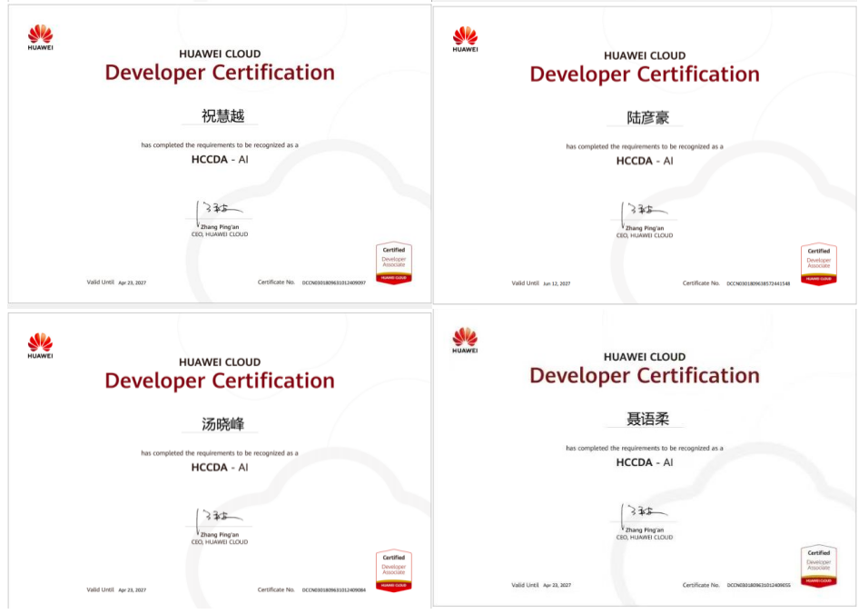Click 'has completed the requirements' line on 陆彦豪's certificate
Image resolution: width=868 pixels, height=614 pixels.
[645, 147]
